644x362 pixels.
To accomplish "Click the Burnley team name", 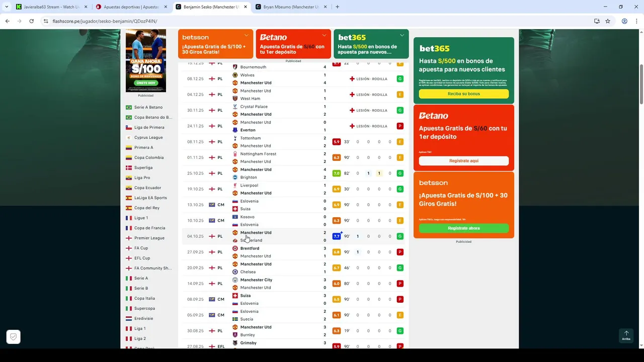I will (x=248, y=335).
